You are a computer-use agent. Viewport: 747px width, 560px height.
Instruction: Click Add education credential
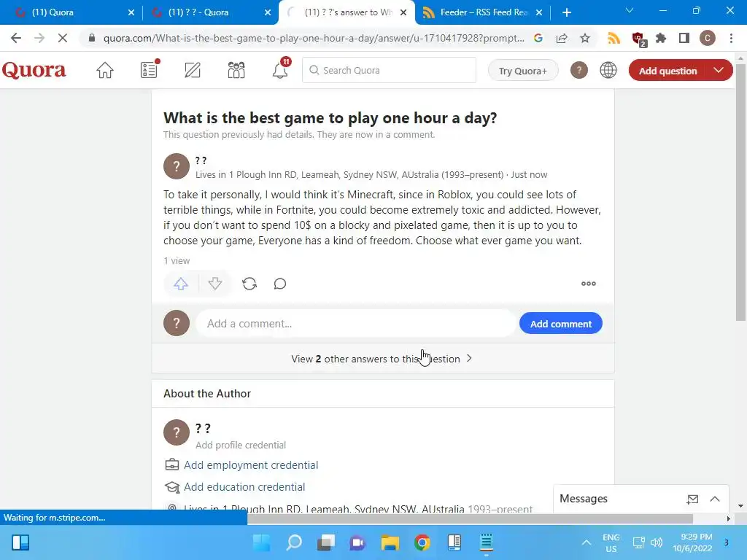point(244,486)
